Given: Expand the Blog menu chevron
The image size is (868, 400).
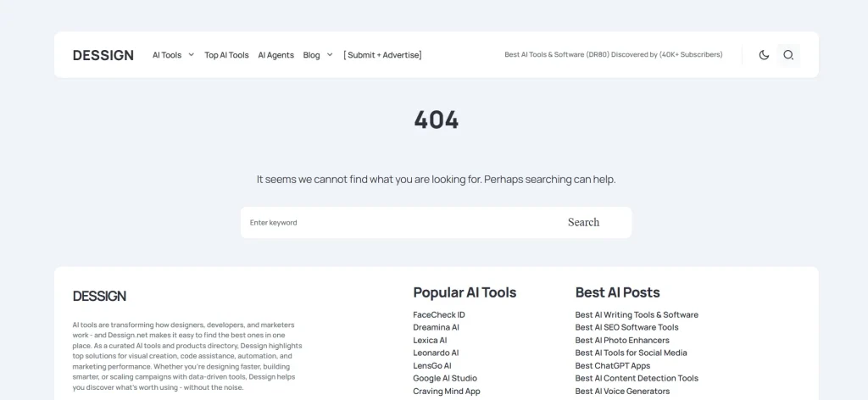Looking at the screenshot, I should 330,55.
